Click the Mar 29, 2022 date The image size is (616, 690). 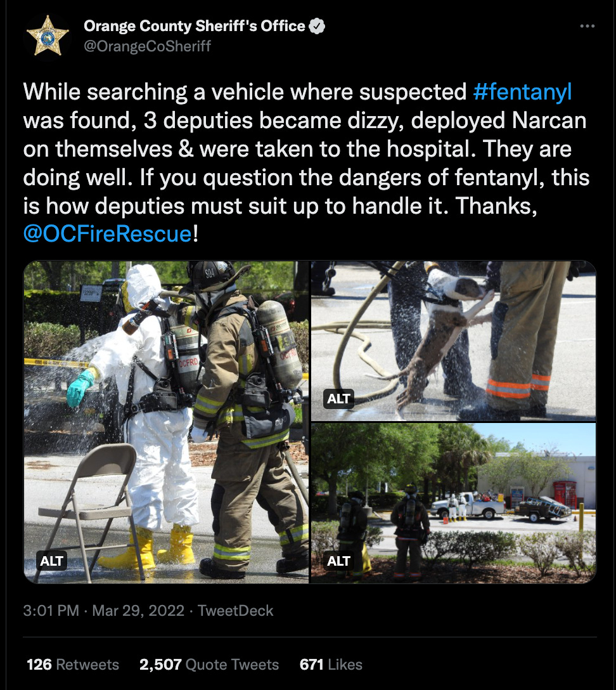[138, 611]
